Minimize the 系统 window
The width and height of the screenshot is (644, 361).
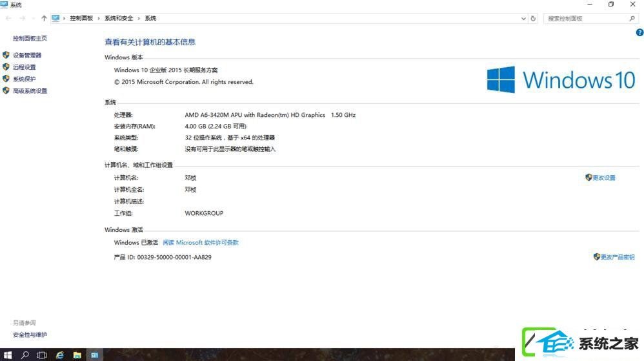tap(590, 5)
